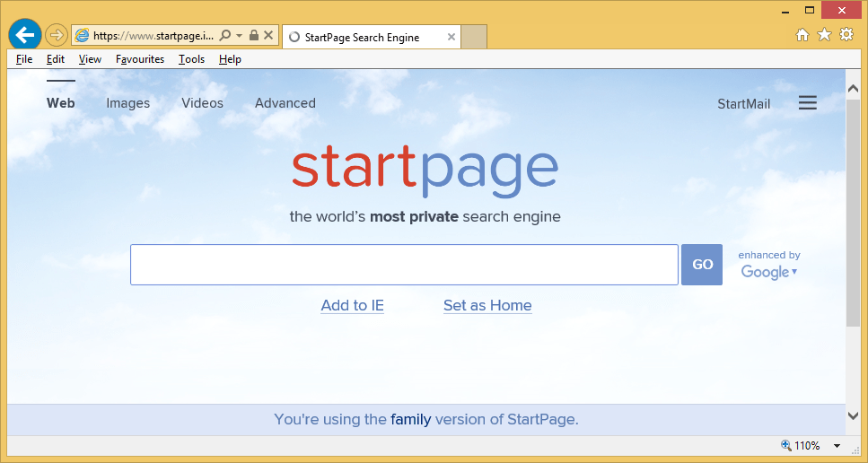Viewport: 868px width, 463px height.
Task: Click the Forward navigation arrow
Action: click(x=56, y=35)
